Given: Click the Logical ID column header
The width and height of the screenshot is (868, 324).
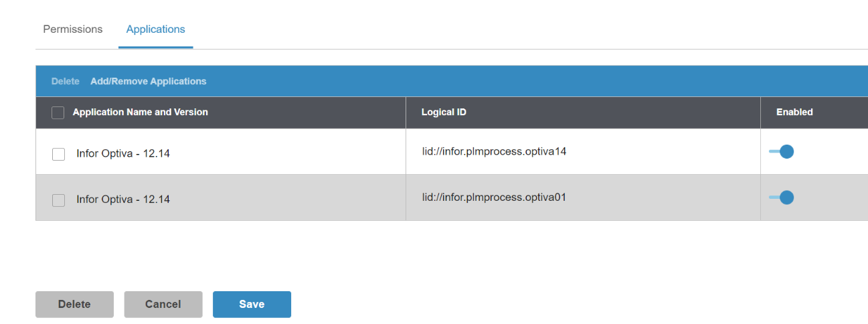Looking at the screenshot, I should [x=444, y=112].
